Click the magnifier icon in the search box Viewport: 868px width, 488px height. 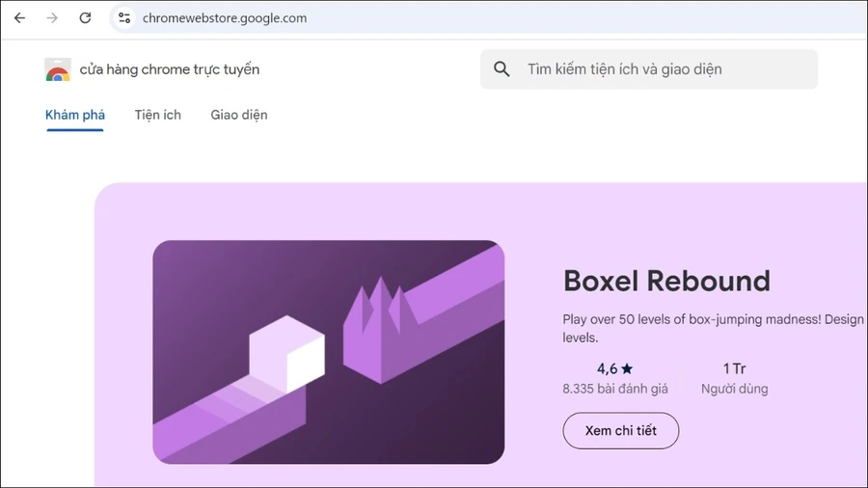[502, 69]
